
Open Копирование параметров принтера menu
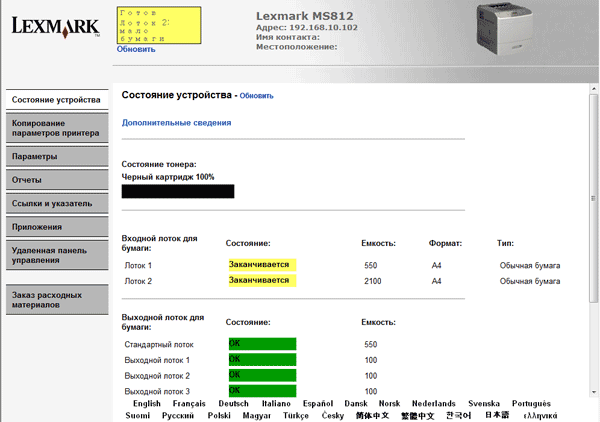[57, 128]
